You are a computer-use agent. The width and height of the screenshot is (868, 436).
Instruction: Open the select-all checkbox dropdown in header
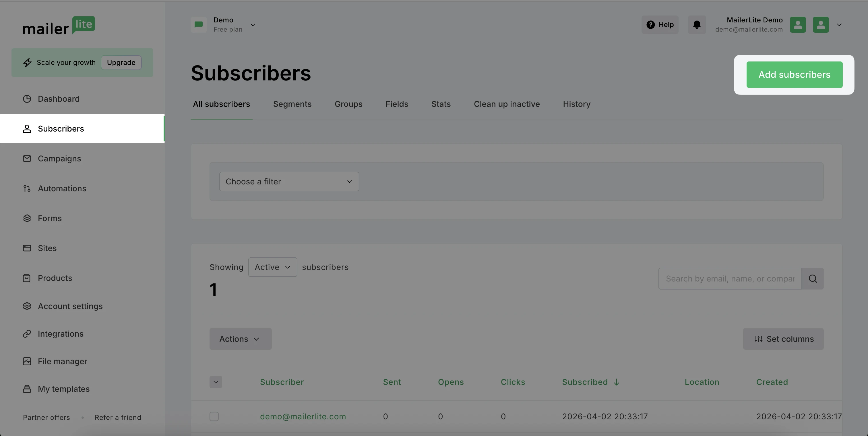click(216, 382)
